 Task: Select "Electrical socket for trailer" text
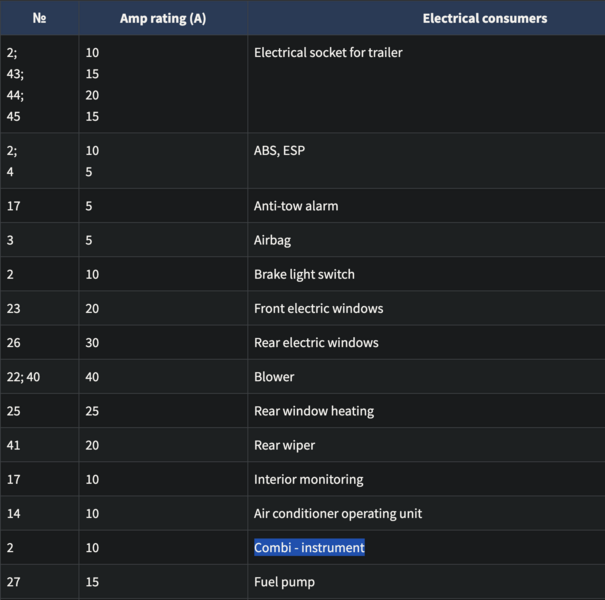tap(328, 52)
